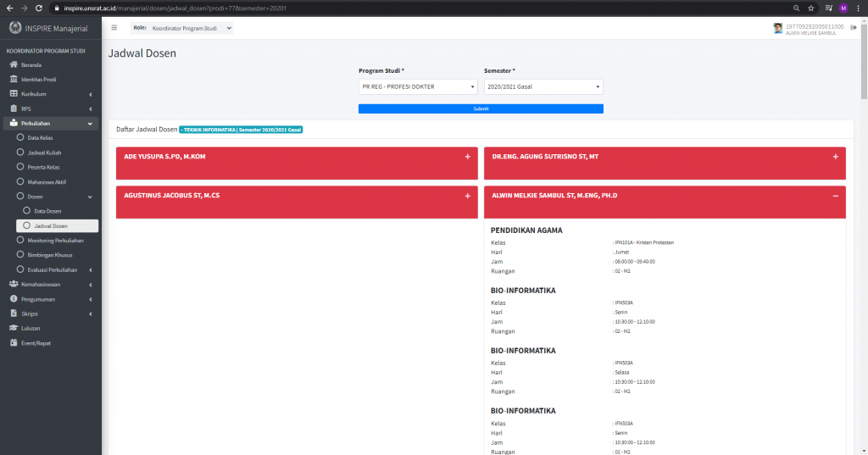Viewport: 868px width, 455px height.
Task: Click the user avatar picture
Action: (778, 28)
